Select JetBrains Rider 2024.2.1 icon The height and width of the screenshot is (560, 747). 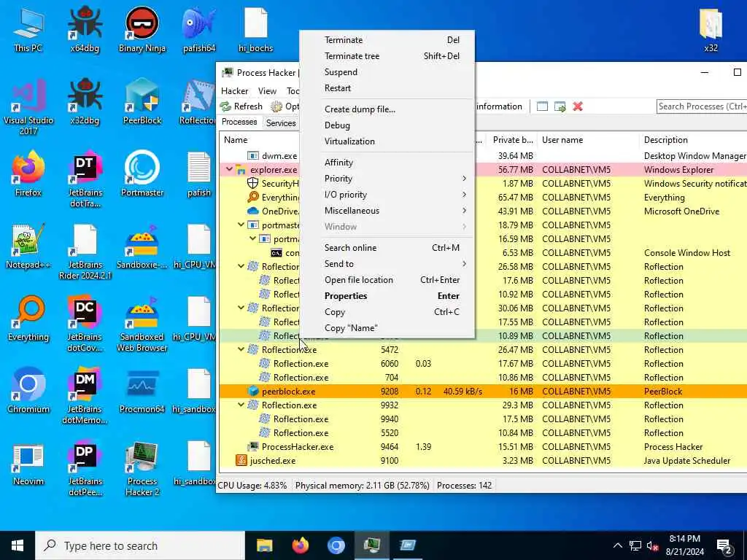coord(85,251)
